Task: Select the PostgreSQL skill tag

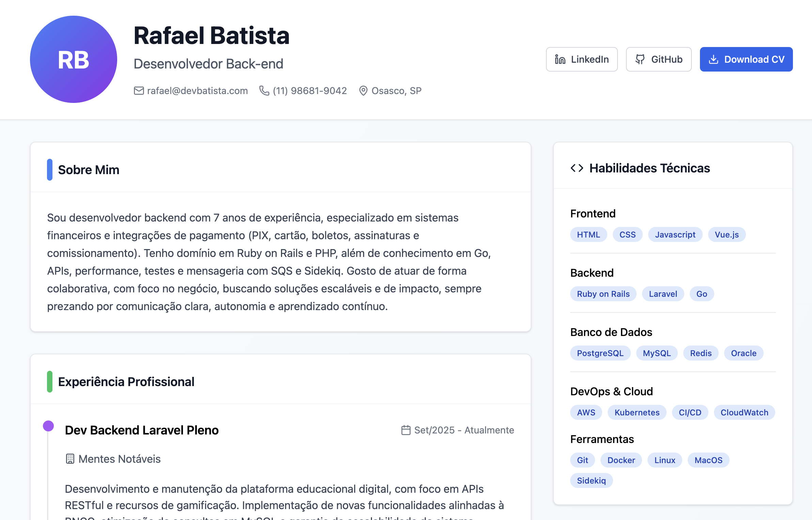Action: coord(600,353)
